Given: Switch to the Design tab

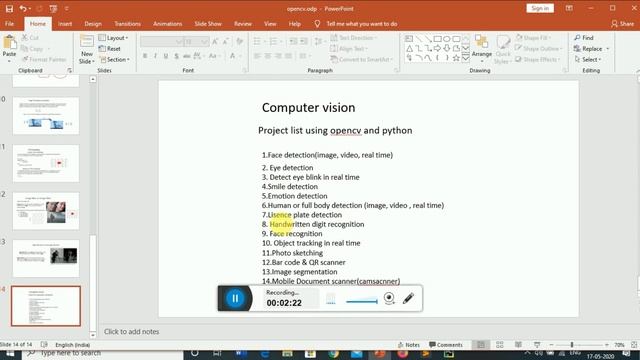Looking at the screenshot, I should 93,24.
